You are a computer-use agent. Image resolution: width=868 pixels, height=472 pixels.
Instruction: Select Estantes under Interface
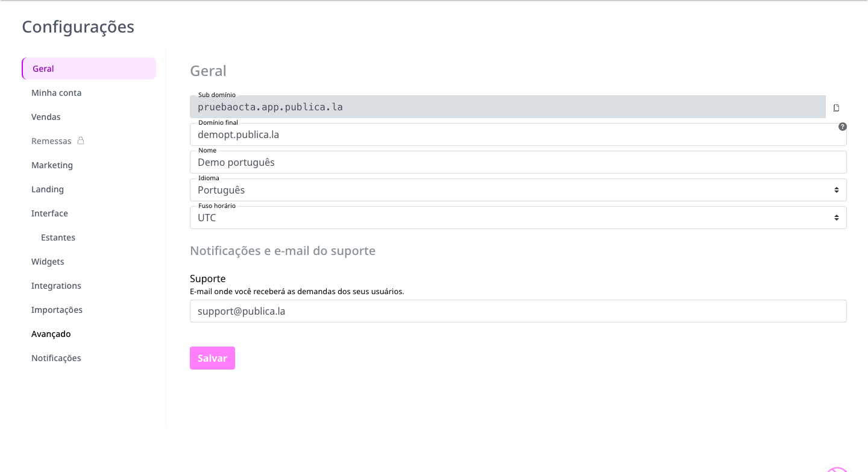pyautogui.click(x=58, y=238)
